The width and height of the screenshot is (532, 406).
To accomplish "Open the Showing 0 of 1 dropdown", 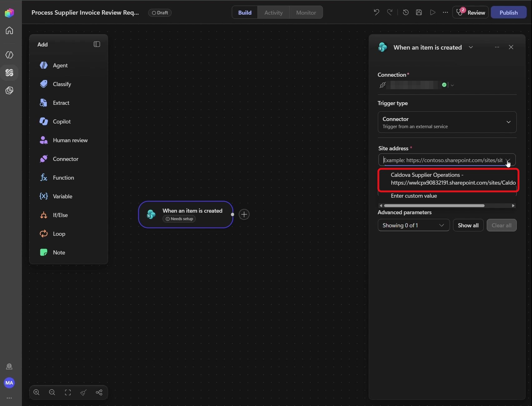I will coord(414,225).
